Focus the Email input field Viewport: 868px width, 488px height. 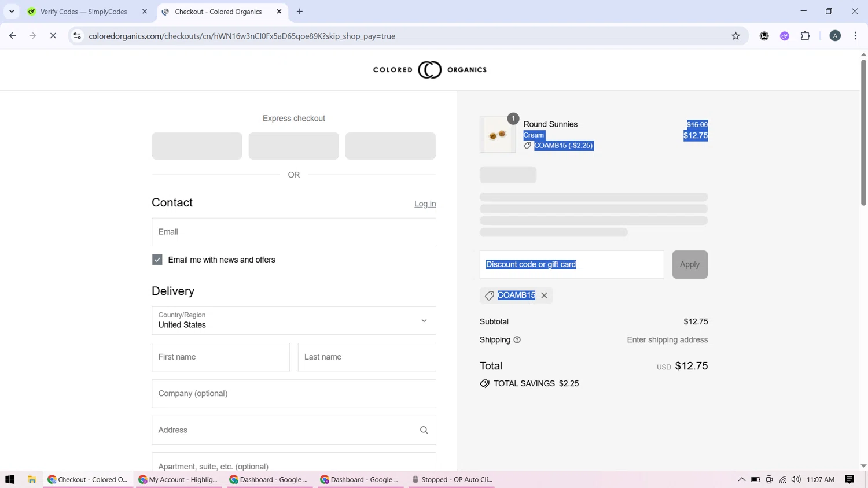point(294,232)
